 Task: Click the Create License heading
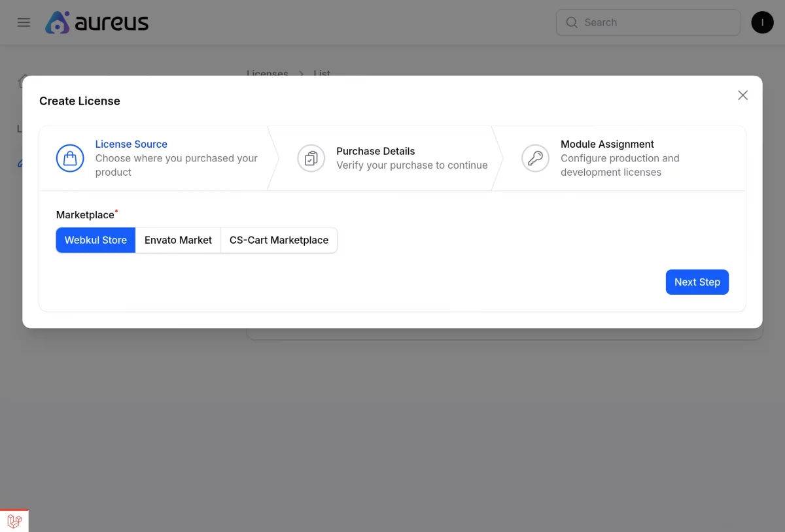[x=80, y=101]
